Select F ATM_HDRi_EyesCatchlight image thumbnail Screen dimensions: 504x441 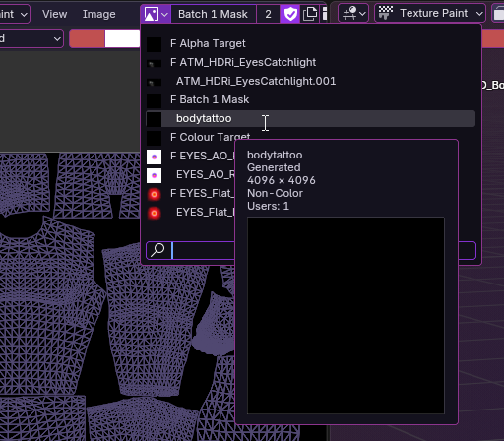154,63
